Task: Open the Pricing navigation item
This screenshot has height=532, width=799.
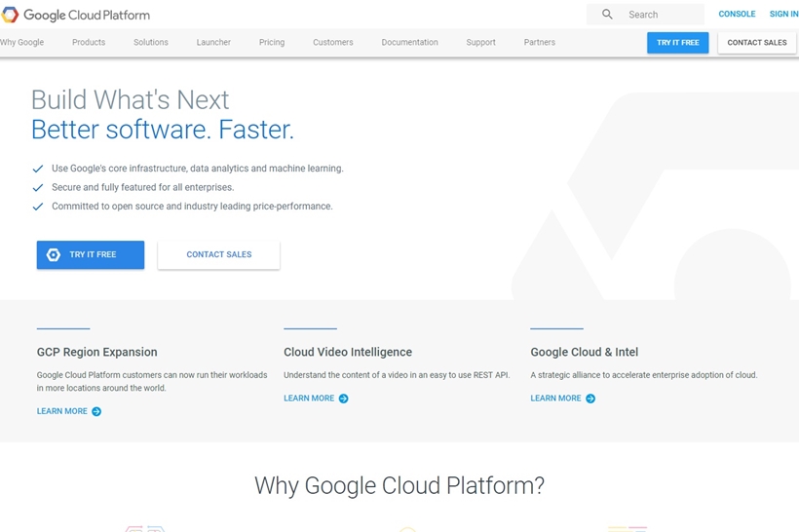Action: click(x=272, y=43)
